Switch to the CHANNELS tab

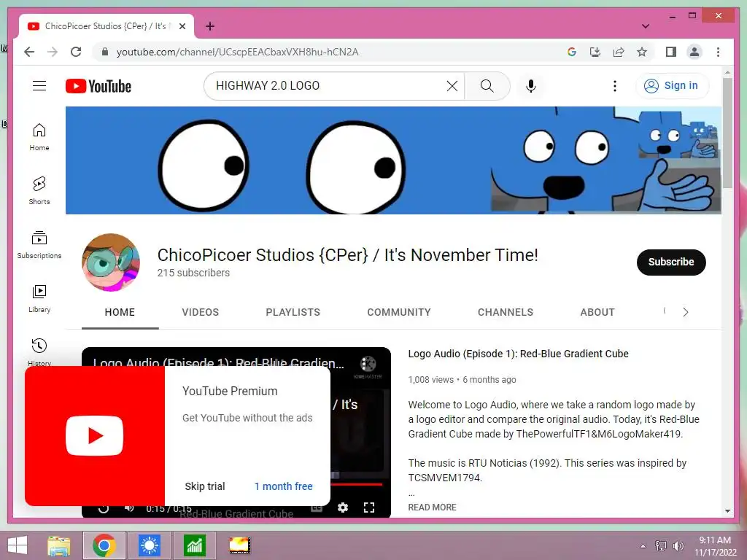(506, 312)
